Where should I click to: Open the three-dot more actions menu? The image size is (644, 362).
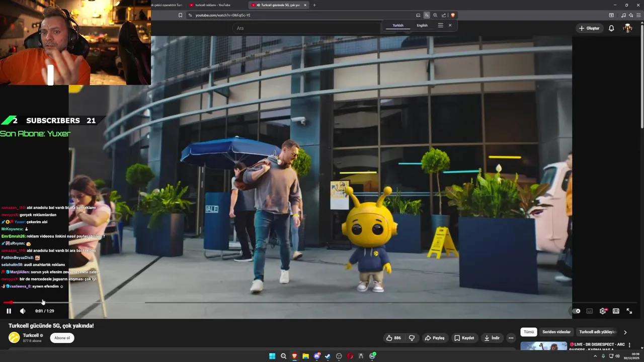click(511, 338)
